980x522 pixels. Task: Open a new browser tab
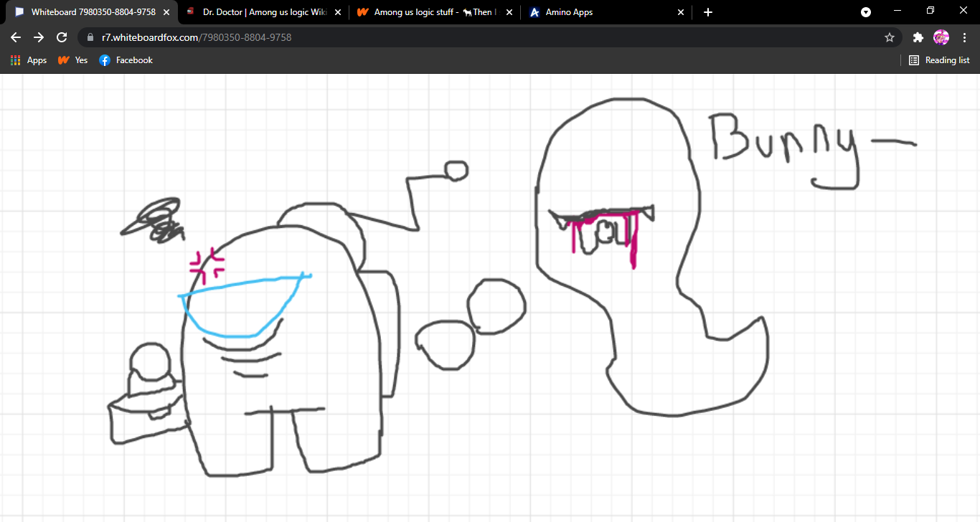pos(708,12)
